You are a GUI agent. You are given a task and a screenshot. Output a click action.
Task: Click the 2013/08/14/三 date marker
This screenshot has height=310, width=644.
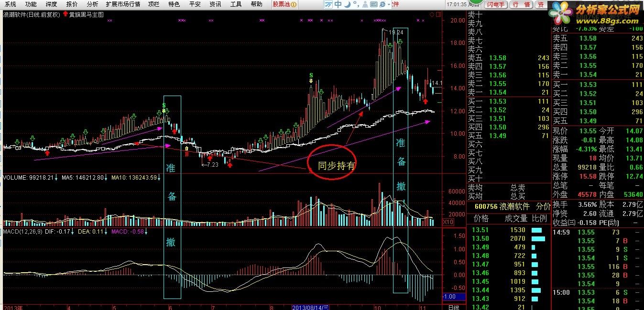click(310, 307)
